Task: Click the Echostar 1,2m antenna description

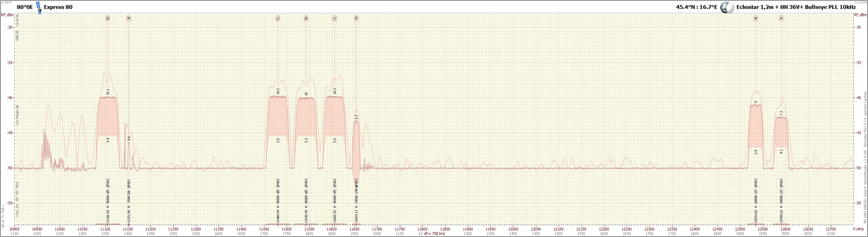Action: 796,7
